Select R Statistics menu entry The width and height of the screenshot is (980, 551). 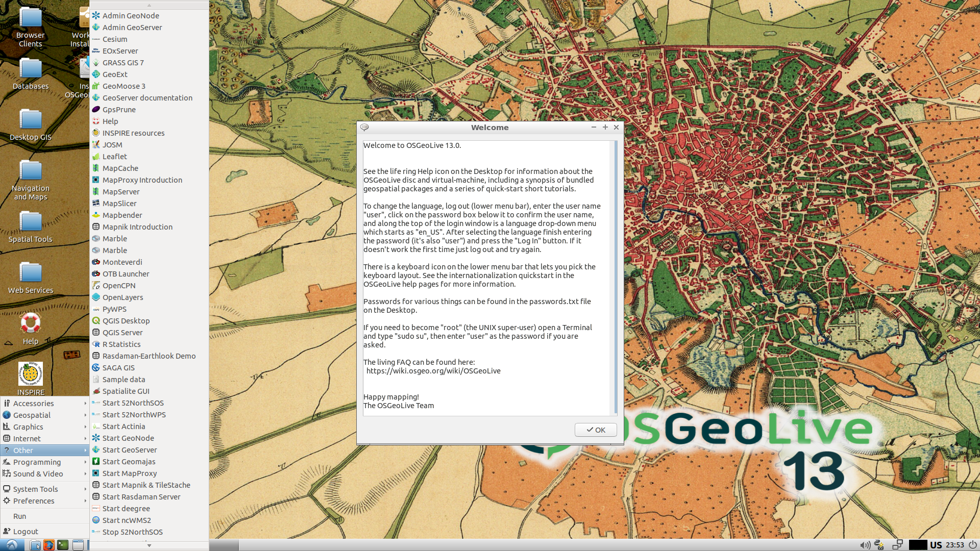click(x=149, y=344)
